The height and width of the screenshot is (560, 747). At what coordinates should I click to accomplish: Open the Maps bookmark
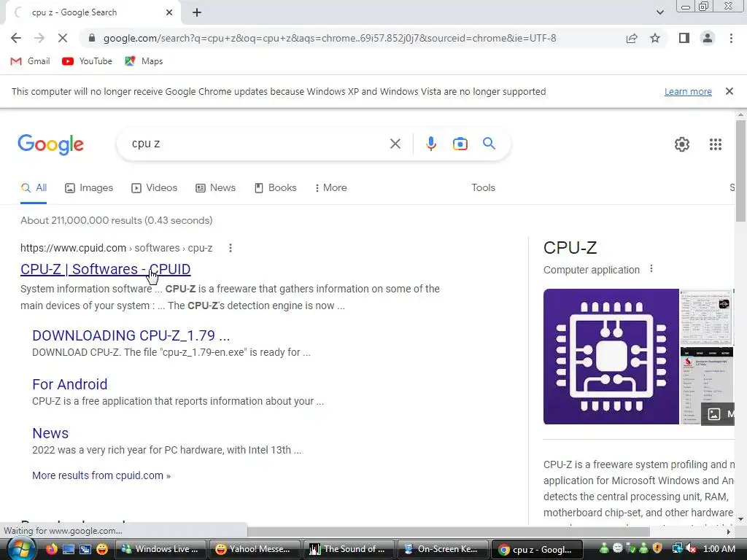144,61
